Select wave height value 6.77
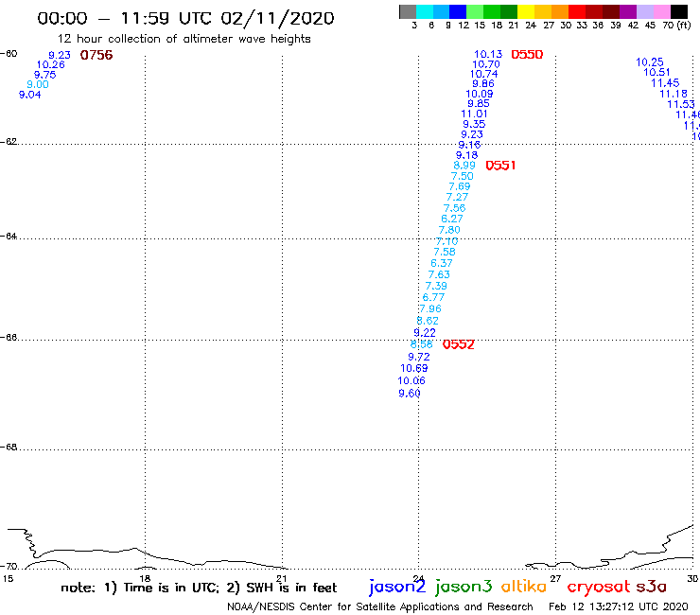The image size is (700, 615). [433, 297]
